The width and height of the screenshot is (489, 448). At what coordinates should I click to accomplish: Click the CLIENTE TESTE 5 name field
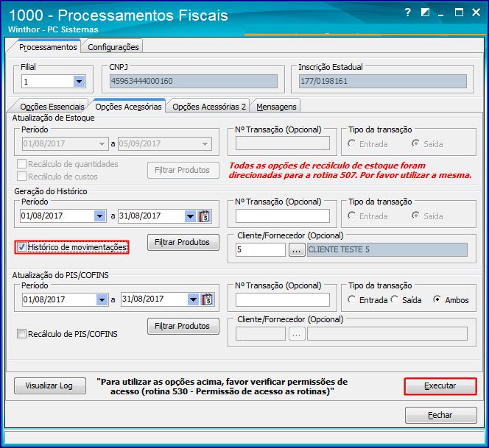[x=387, y=250]
